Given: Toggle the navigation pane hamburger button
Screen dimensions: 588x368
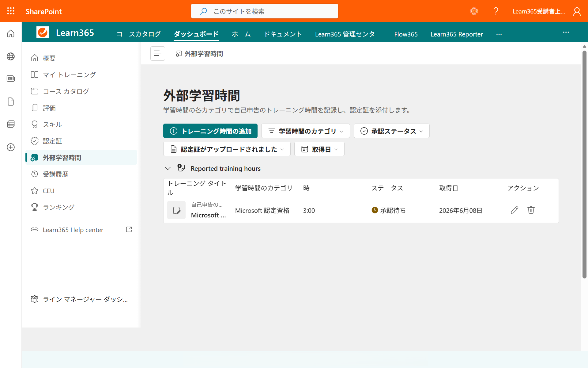Looking at the screenshot, I should [158, 53].
